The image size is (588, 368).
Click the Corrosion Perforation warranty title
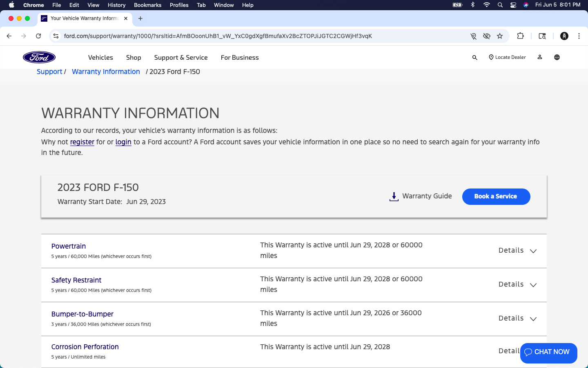pos(85,347)
